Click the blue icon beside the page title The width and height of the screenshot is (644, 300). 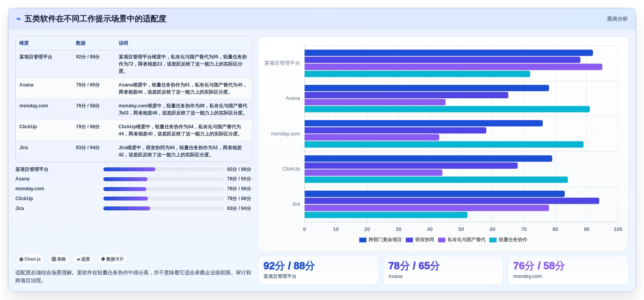[18, 19]
